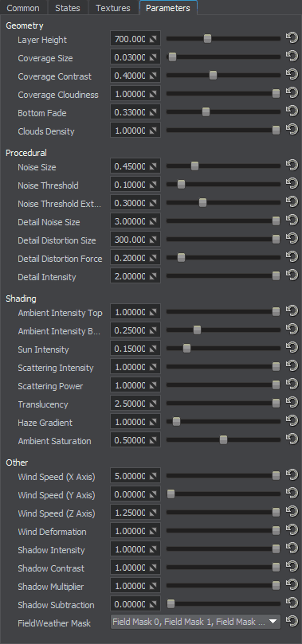Viewport: 302px width, 644px height.
Task: Click the Geometry section header
Action: coord(25,25)
